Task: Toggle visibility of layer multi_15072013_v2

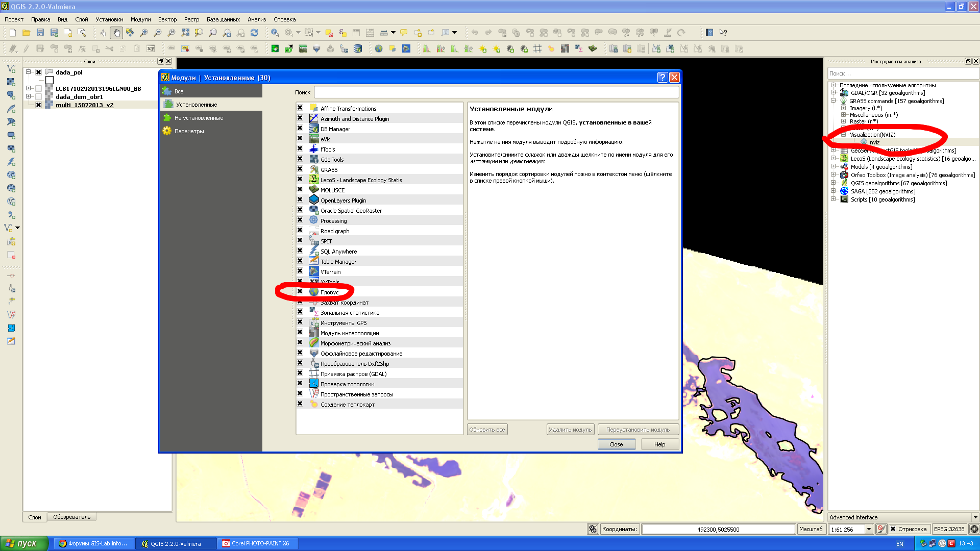Action: (38, 105)
